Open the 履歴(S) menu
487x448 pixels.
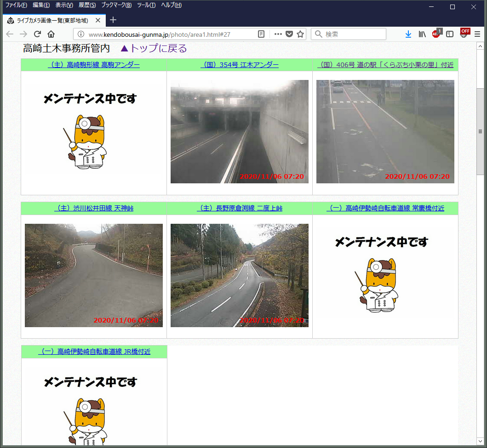87,5
